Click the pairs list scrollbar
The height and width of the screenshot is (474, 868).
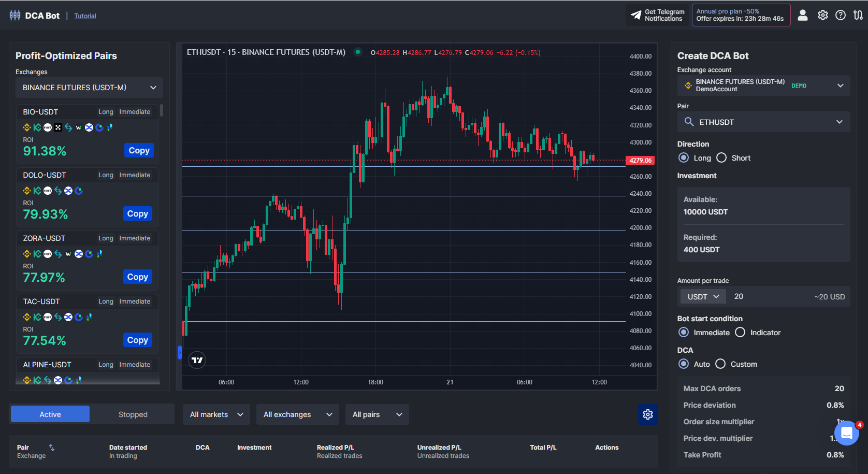coord(162,110)
